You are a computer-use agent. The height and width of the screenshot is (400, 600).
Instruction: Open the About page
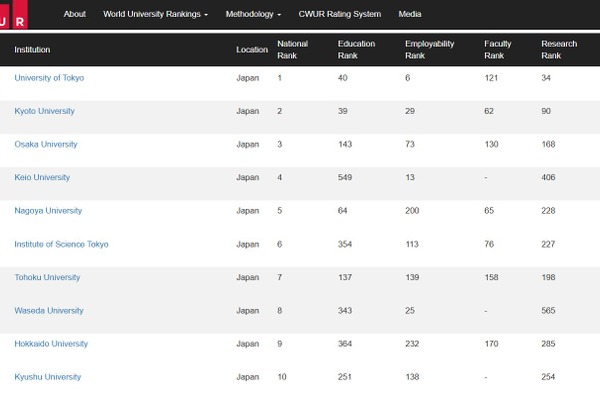click(75, 14)
